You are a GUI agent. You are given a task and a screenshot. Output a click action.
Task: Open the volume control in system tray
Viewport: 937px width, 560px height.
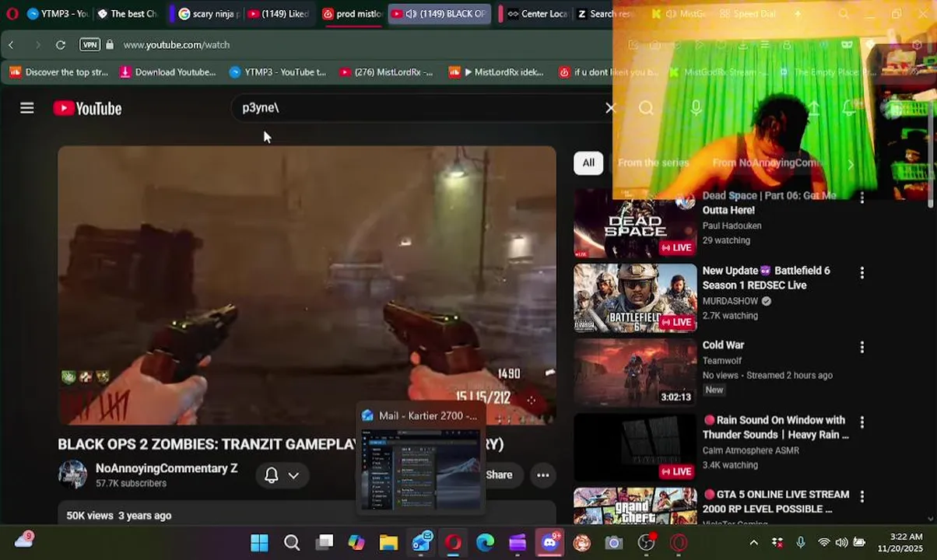[x=841, y=542]
